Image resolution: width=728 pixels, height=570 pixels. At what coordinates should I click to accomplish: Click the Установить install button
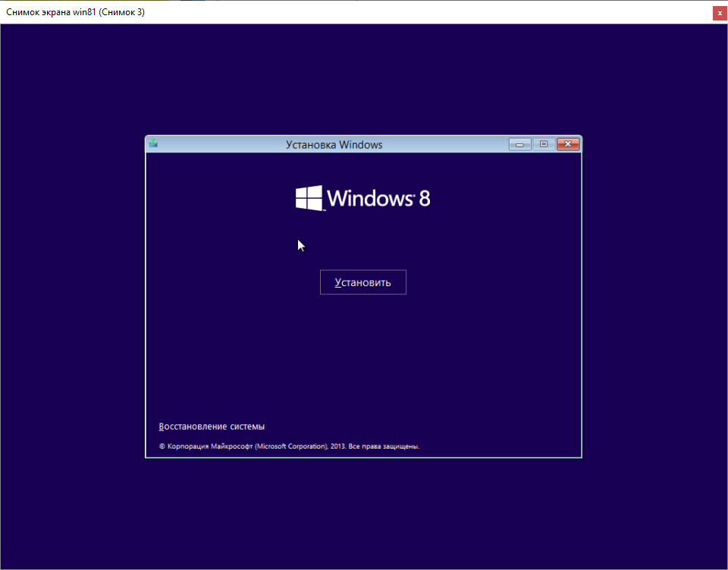coord(363,282)
